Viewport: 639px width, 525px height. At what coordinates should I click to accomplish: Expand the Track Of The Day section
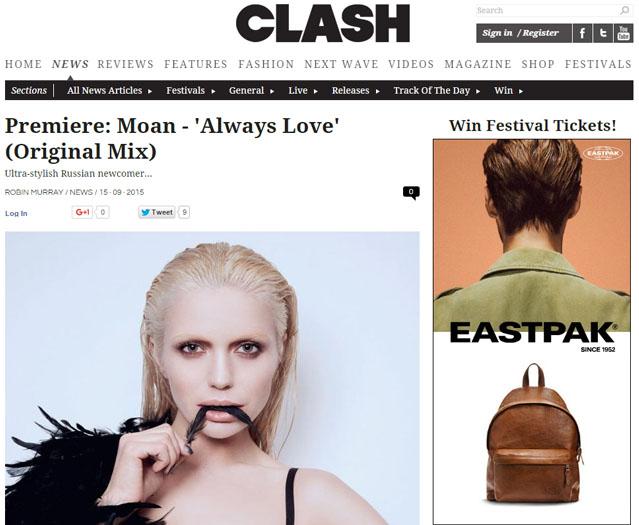436,90
